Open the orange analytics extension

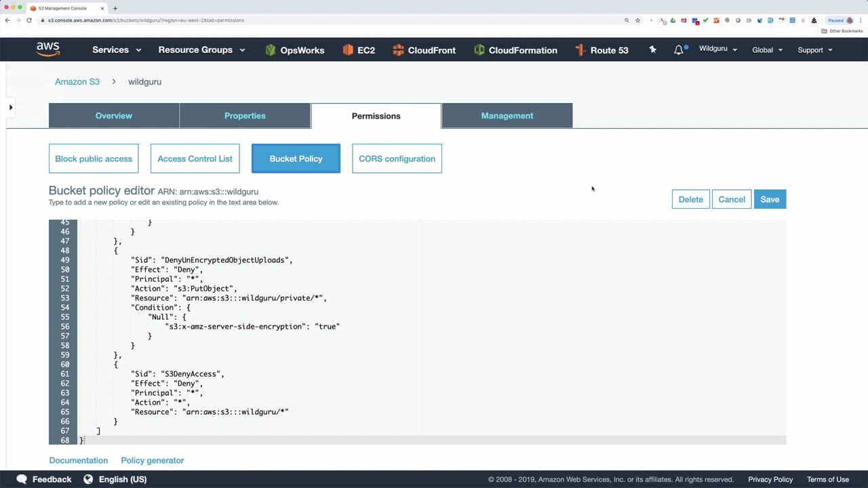(716, 20)
